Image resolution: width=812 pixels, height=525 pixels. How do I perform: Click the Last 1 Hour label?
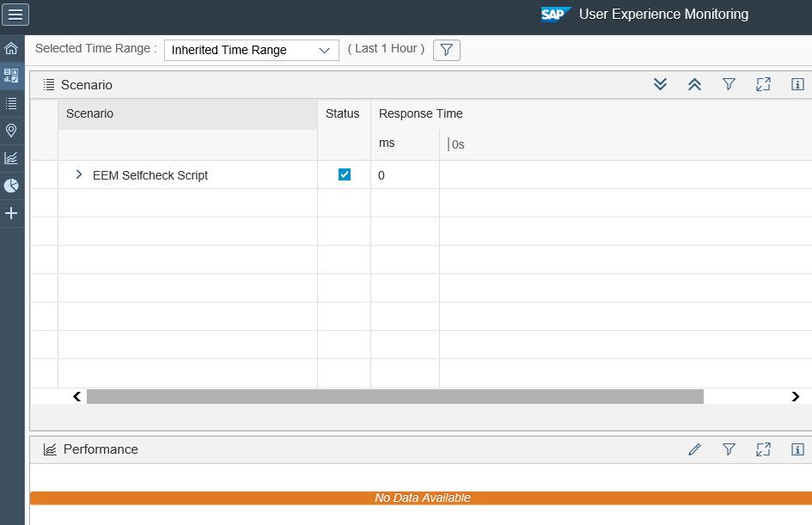(x=386, y=49)
